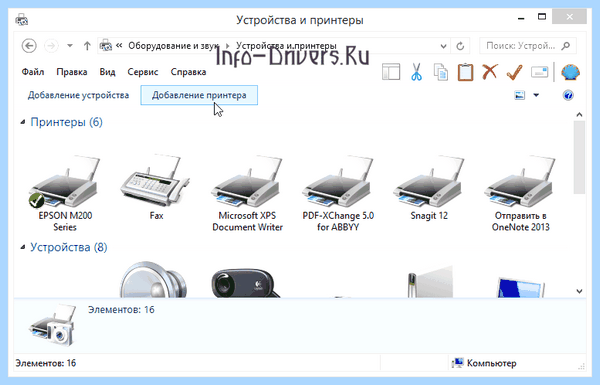Open the Справка menu
The height and width of the screenshot is (385, 600).
tap(188, 72)
